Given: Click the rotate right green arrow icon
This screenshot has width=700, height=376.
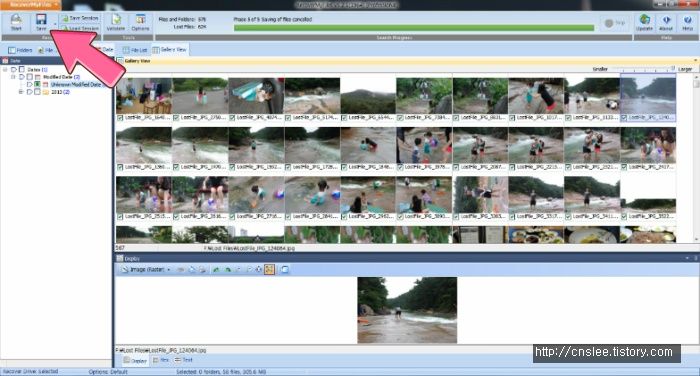Looking at the screenshot, I should [x=228, y=270].
